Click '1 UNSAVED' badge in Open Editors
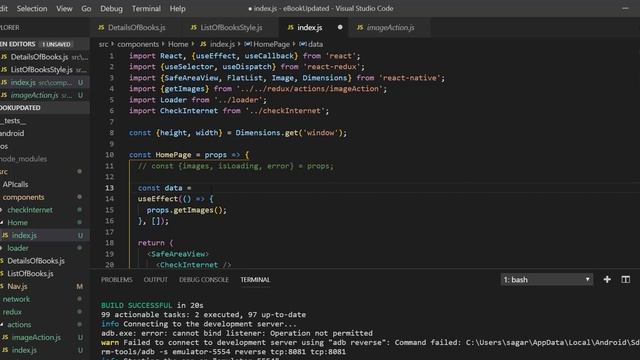 pos(56,44)
